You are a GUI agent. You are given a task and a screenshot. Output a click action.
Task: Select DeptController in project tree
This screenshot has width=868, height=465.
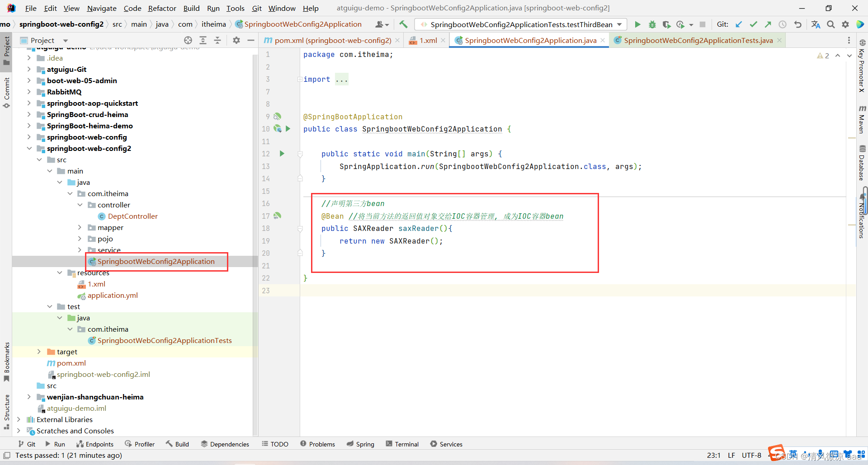click(x=132, y=216)
